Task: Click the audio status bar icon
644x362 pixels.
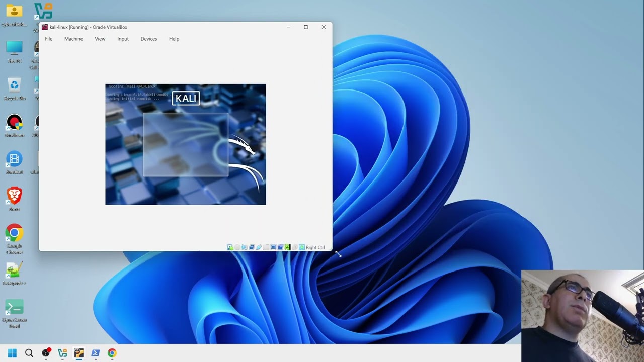Action: [245, 247]
